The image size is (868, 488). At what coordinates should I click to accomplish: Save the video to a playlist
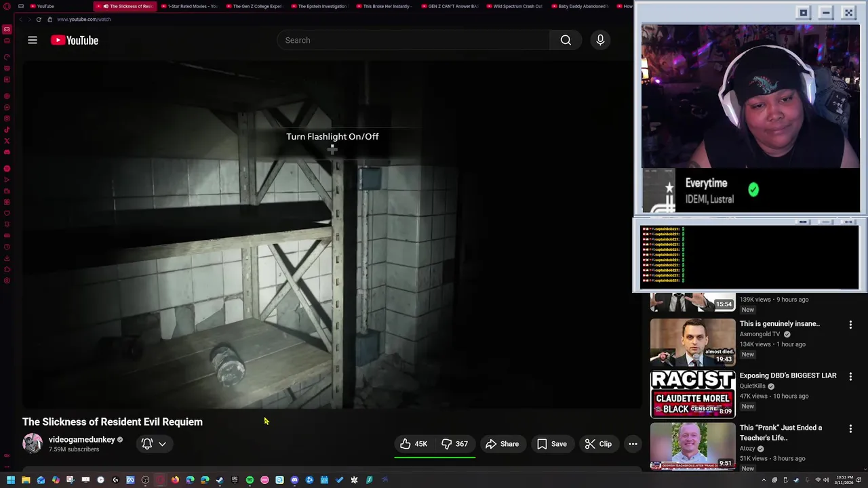point(552,444)
